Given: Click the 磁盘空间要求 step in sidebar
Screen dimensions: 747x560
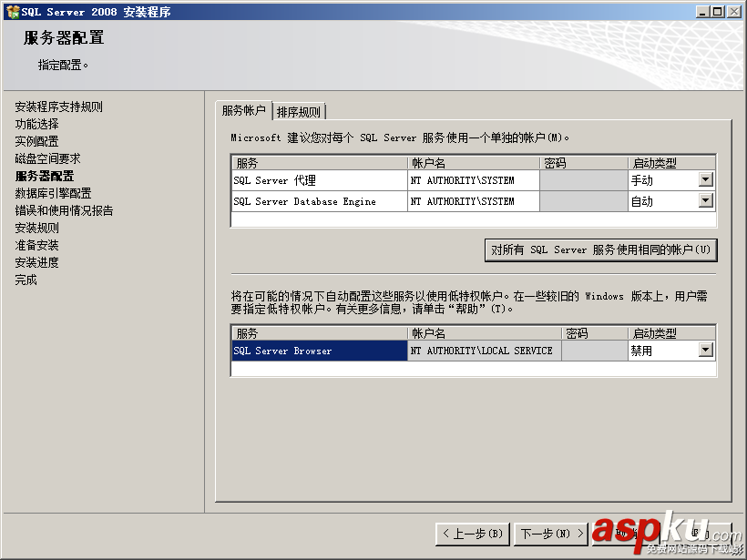Looking at the screenshot, I should [47, 158].
